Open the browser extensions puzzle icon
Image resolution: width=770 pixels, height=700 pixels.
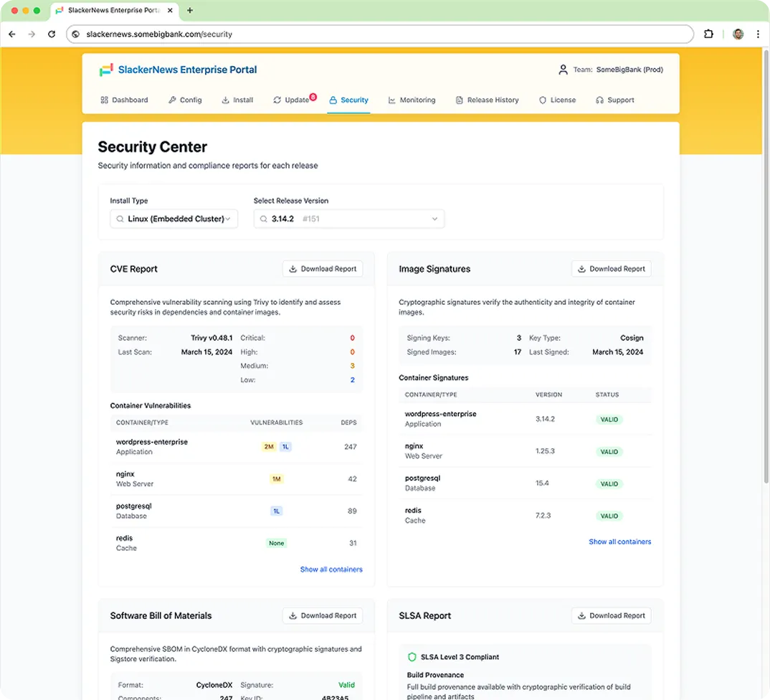(x=708, y=34)
